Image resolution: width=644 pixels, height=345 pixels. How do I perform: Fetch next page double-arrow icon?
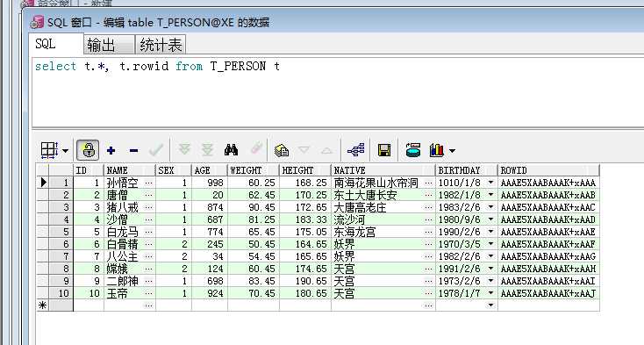[185, 149]
